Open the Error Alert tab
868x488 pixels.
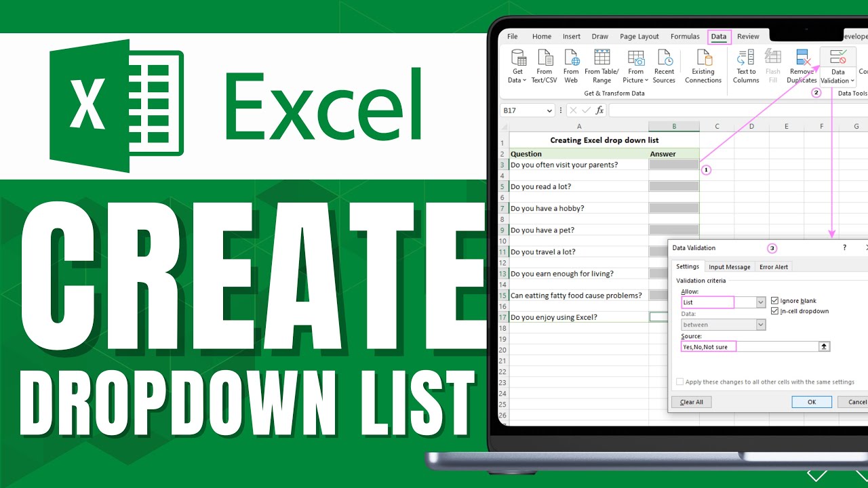pos(774,266)
